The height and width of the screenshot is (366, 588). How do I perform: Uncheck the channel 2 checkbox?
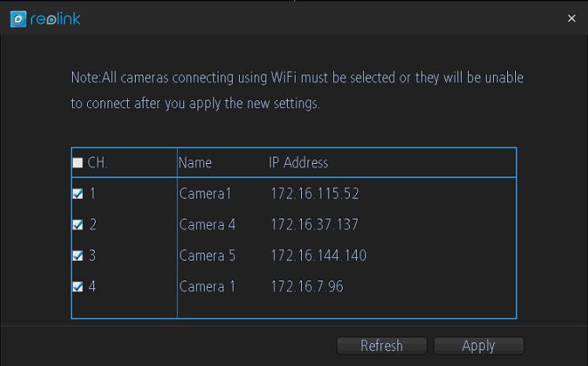(x=77, y=225)
